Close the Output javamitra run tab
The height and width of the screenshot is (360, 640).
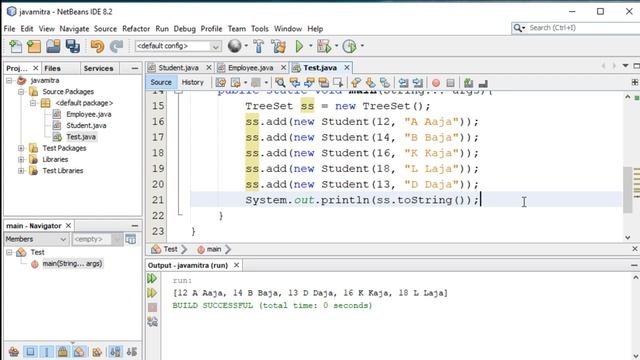pos(236,265)
